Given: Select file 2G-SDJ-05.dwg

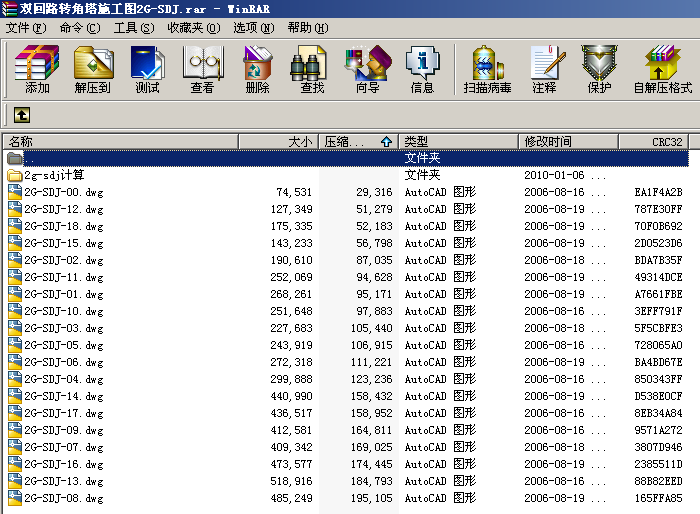Looking at the screenshot, I should pyautogui.click(x=64, y=345).
